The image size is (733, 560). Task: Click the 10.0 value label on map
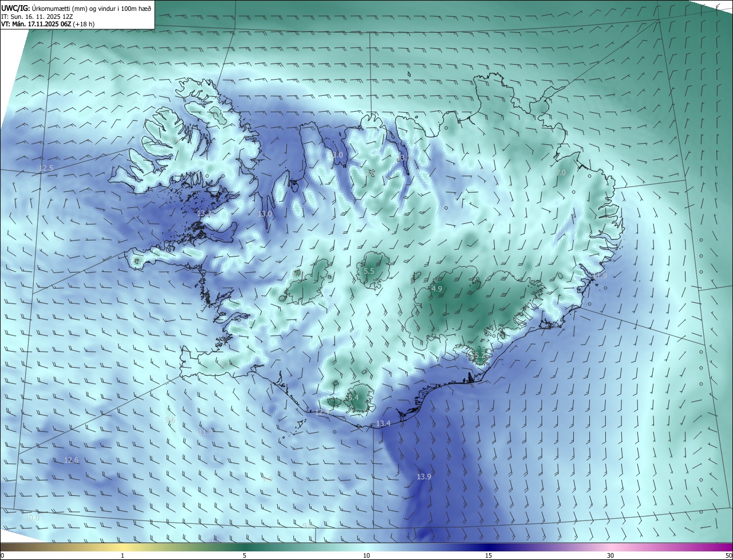(32, 518)
